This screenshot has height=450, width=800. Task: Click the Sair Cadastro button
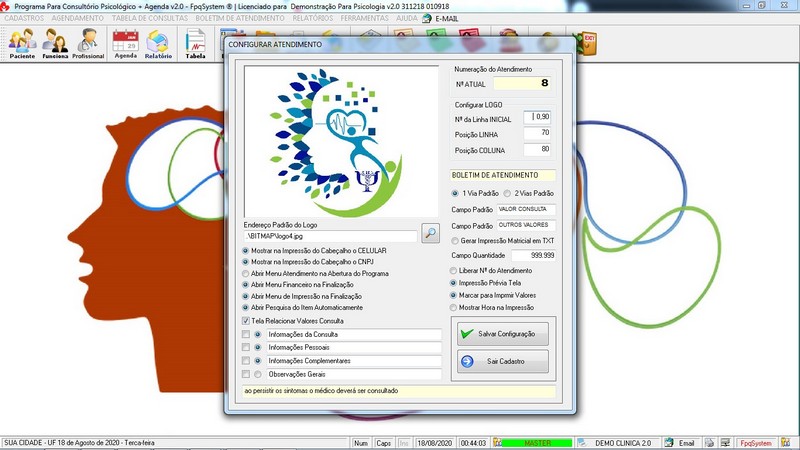click(503, 361)
